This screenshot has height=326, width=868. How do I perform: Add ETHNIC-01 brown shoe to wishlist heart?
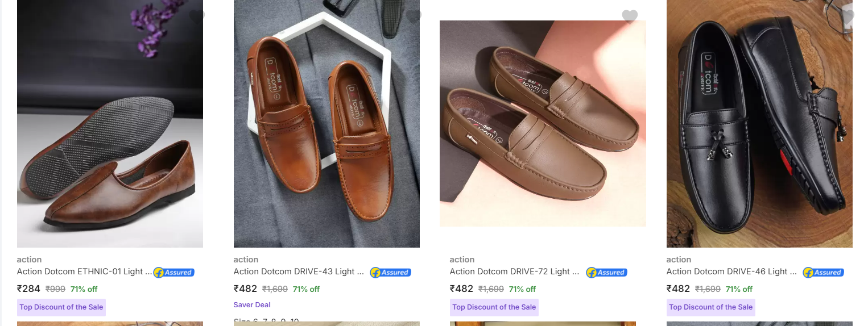197,16
